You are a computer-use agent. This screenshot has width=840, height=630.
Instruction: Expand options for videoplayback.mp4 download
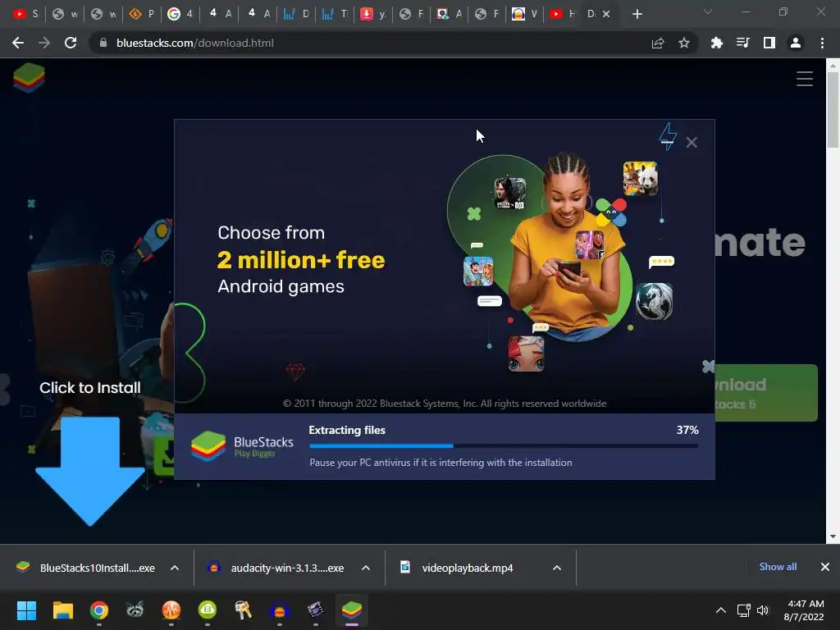pyautogui.click(x=557, y=568)
